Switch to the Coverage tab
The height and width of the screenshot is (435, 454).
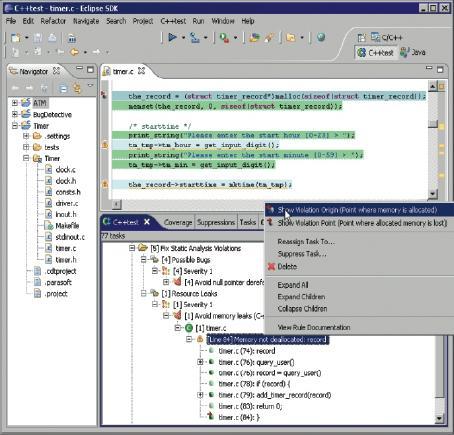(x=178, y=222)
